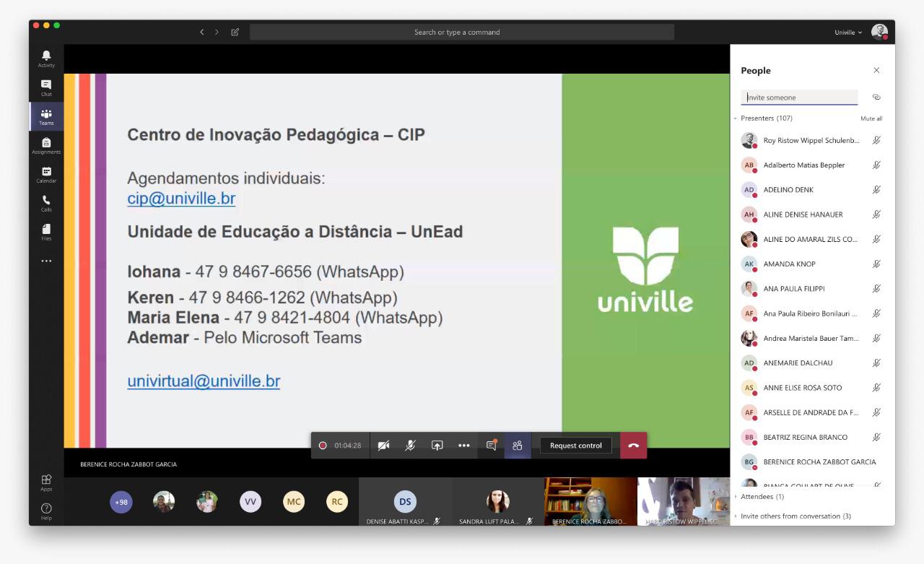The image size is (924, 564).
Task: Start a new chat with compose icon
Action: point(235,32)
